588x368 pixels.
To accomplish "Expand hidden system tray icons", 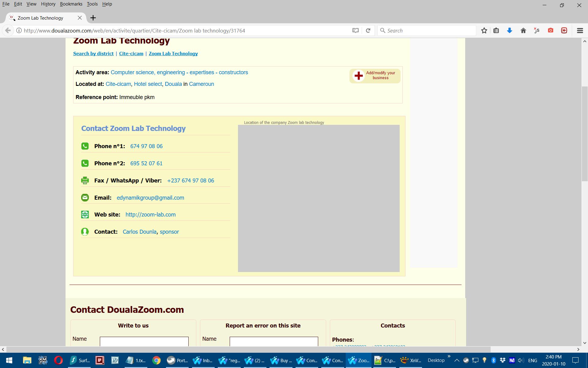I will tap(457, 360).
